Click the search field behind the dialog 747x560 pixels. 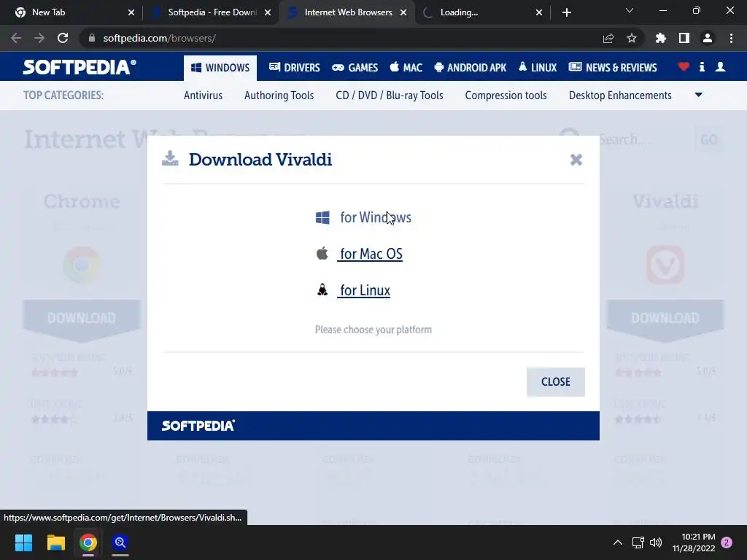(x=640, y=139)
